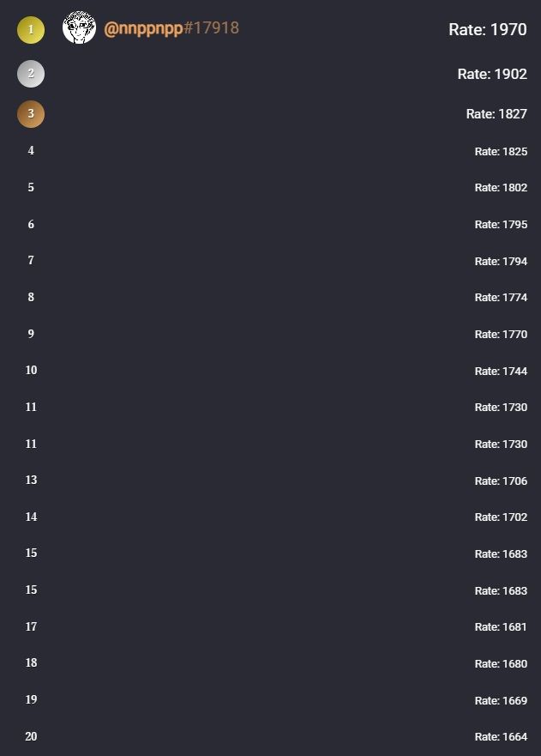Click the Rate: 1794 value
Screen dimensions: 541x756
click(x=501, y=261)
